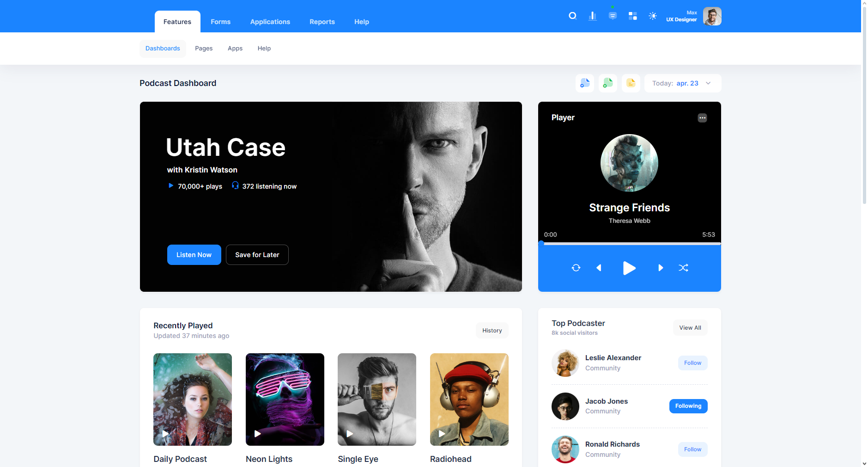
Task: Click the search icon in top header
Action: pos(572,16)
